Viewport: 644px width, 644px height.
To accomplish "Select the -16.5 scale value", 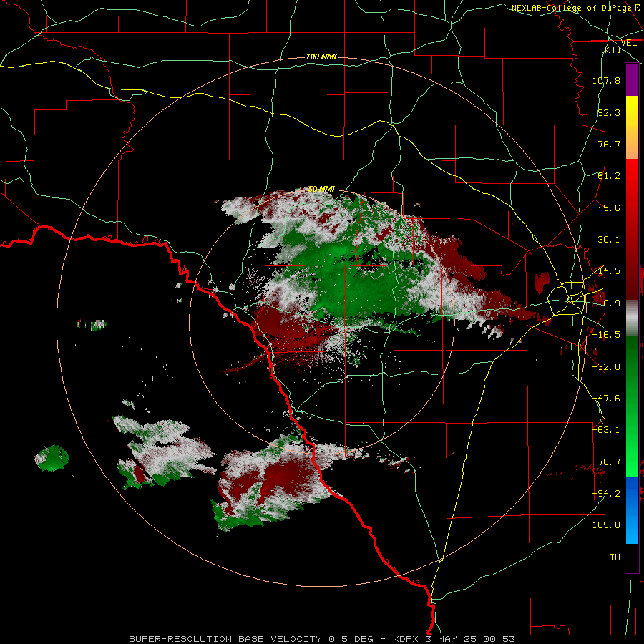I will tap(606, 335).
